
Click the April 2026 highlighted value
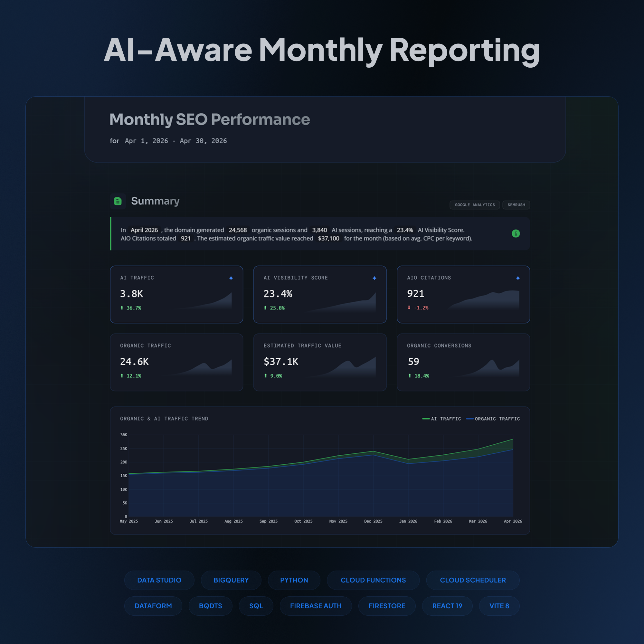144,230
